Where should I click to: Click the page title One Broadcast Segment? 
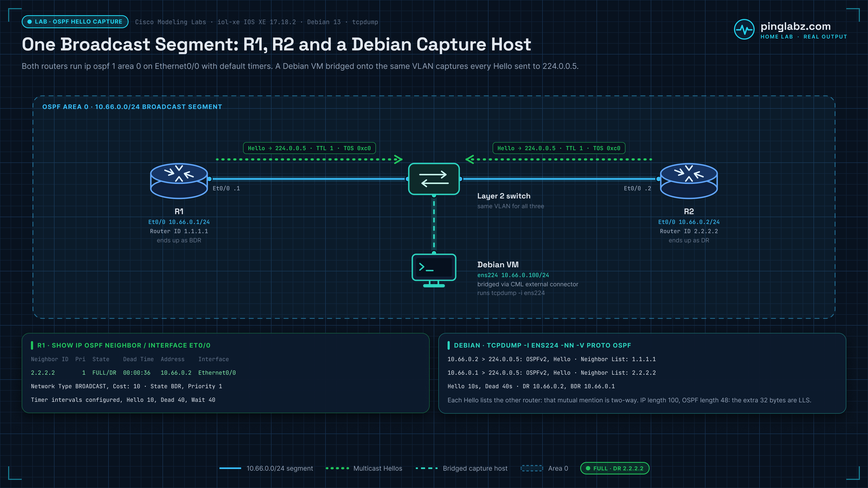(x=276, y=44)
